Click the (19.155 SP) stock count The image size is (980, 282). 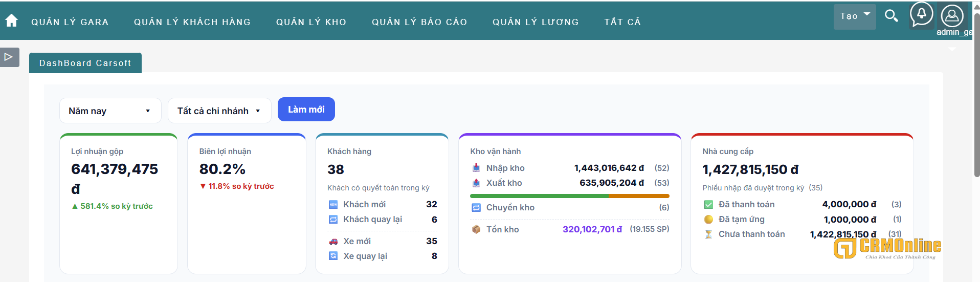[650, 229]
